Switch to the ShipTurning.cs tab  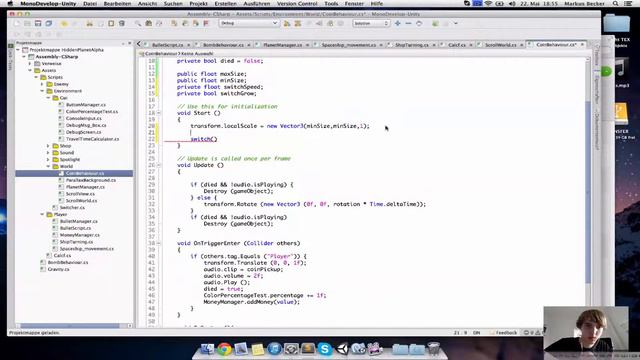[x=411, y=45]
